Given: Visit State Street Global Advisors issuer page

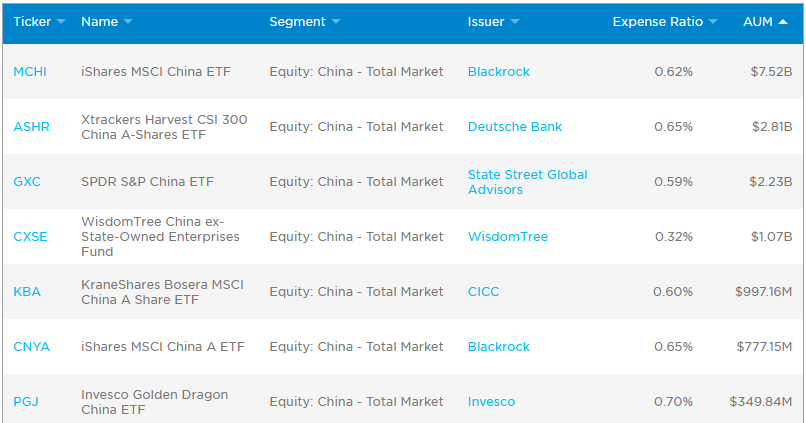Looking at the screenshot, I should [x=527, y=182].
